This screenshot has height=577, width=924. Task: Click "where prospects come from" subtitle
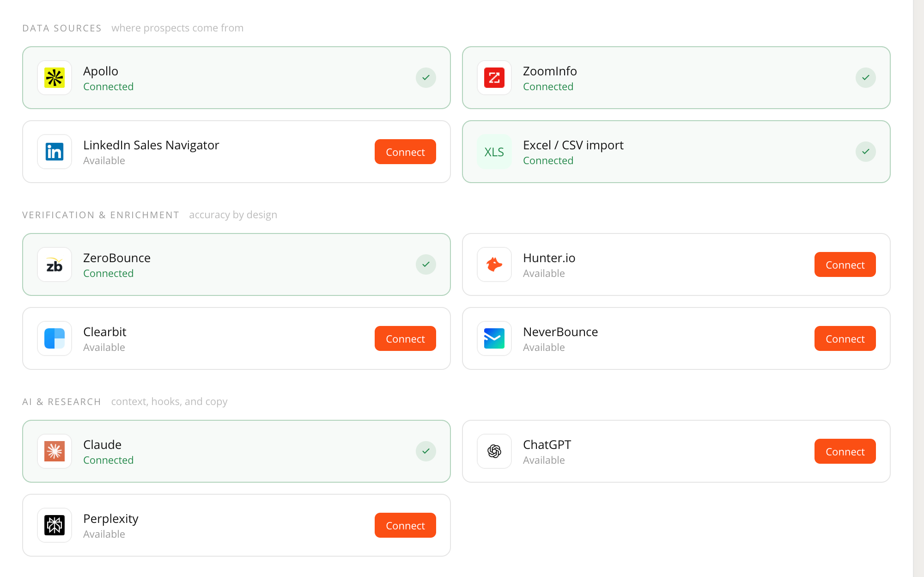click(177, 28)
